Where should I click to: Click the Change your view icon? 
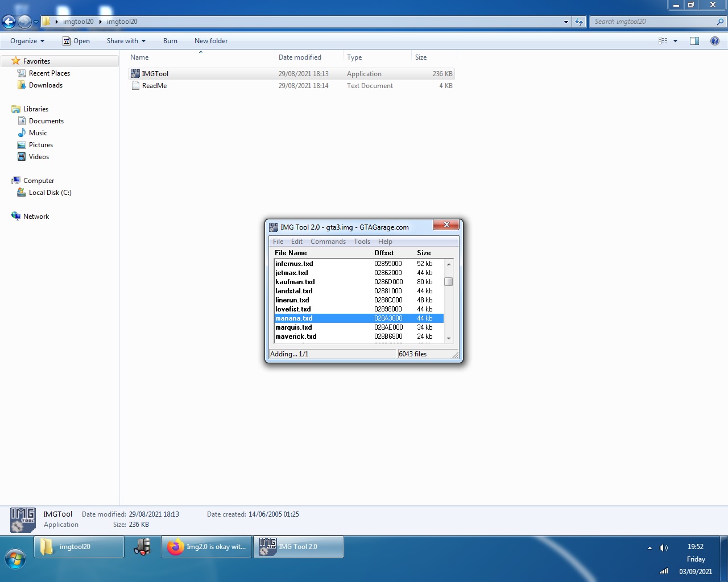663,41
